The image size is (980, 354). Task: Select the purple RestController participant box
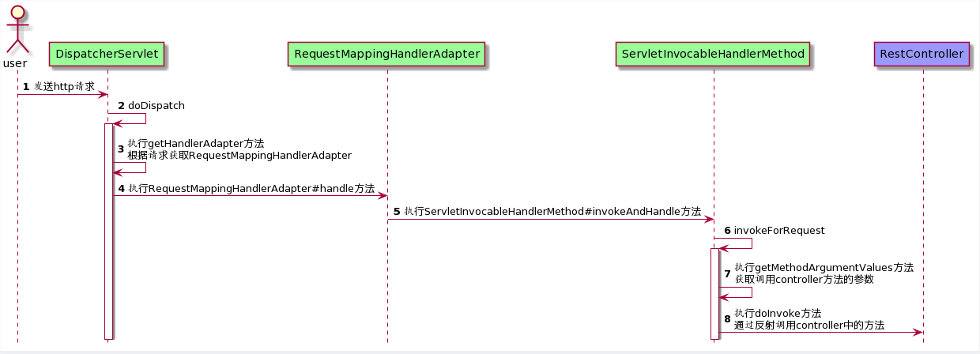922,55
